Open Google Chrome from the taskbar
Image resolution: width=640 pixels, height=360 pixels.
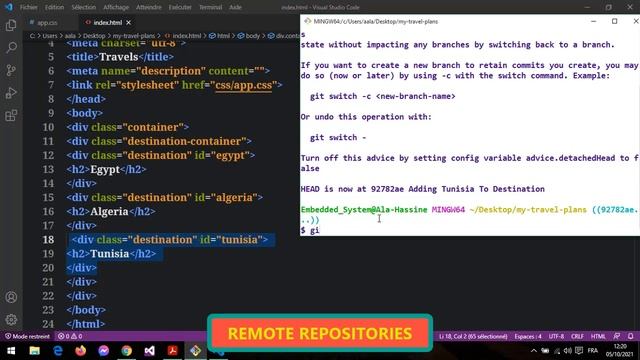coord(127,351)
